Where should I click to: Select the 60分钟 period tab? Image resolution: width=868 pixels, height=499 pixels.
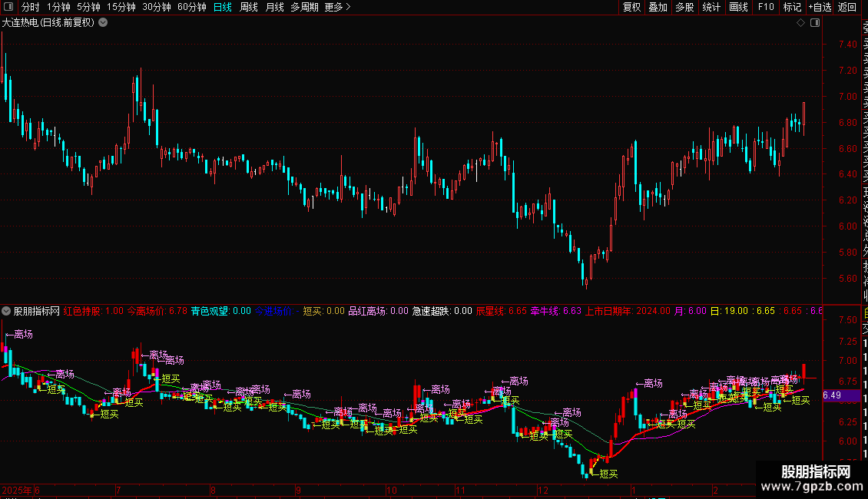click(192, 7)
